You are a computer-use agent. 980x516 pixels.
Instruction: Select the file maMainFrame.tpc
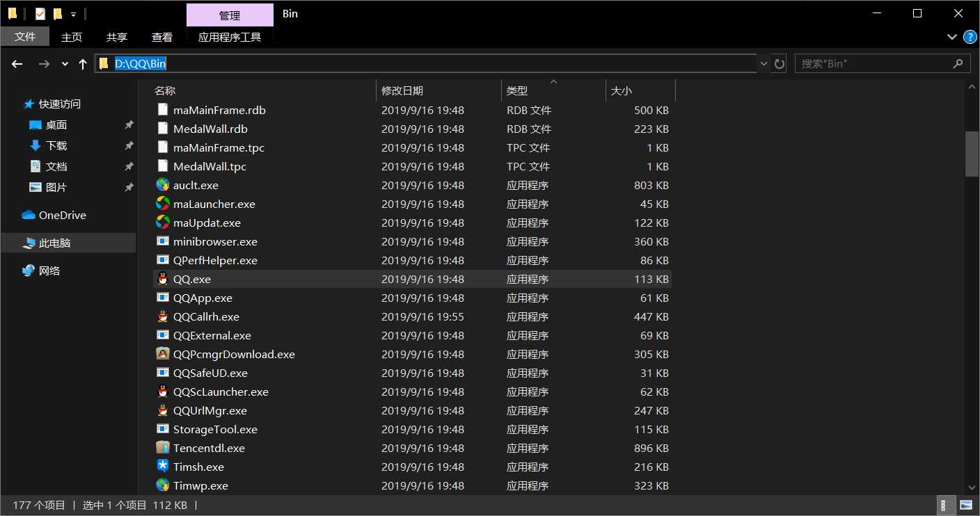click(219, 147)
